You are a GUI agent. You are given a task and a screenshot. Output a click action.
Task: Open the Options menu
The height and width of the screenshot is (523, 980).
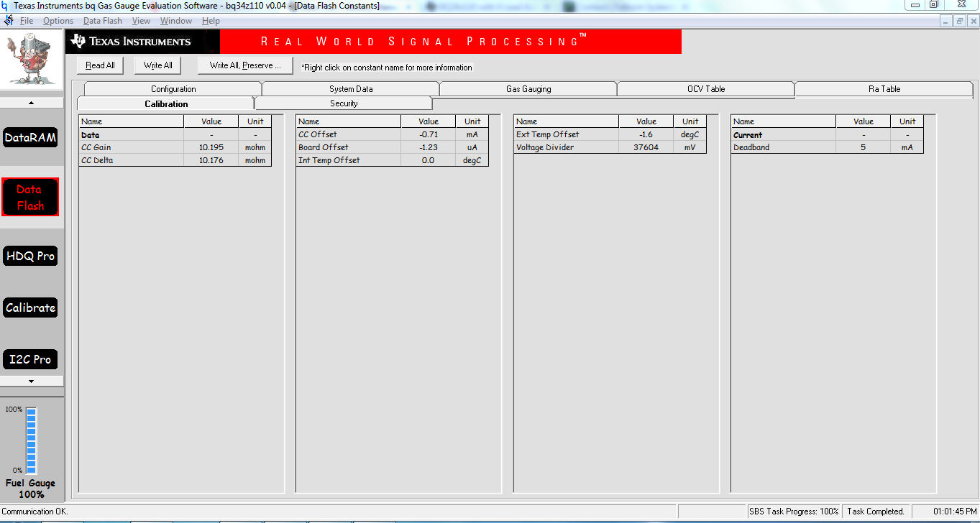[58, 21]
